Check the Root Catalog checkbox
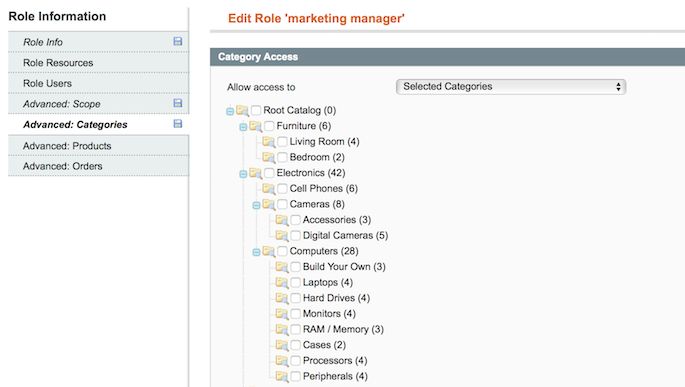Image resolution: width=685 pixels, height=387 pixels. (x=256, y=110)
